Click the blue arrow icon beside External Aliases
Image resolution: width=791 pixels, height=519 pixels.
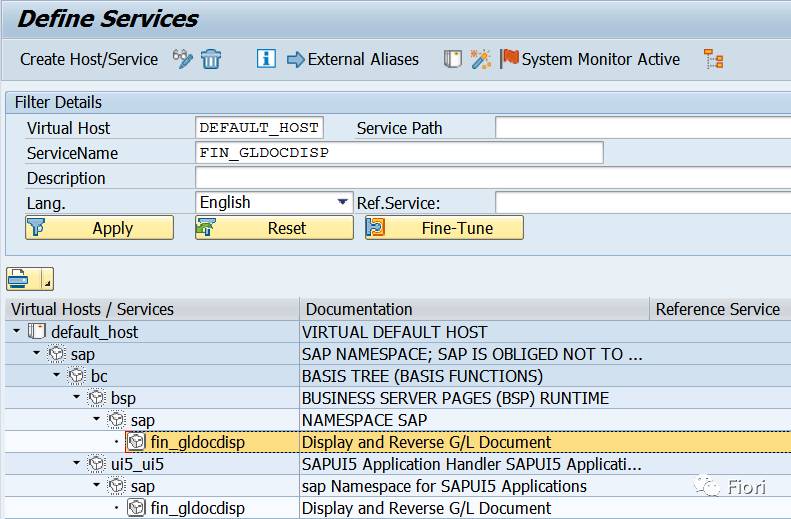(x=296, y=60)
